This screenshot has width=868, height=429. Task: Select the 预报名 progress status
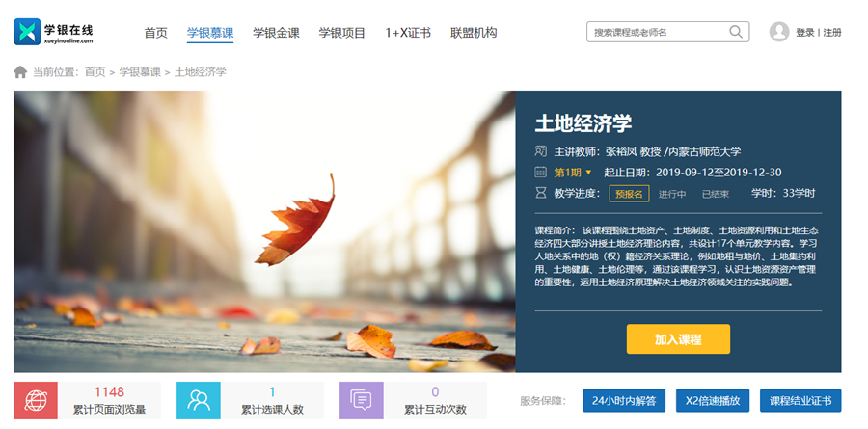pyautogui.click(x=630, y=194)
